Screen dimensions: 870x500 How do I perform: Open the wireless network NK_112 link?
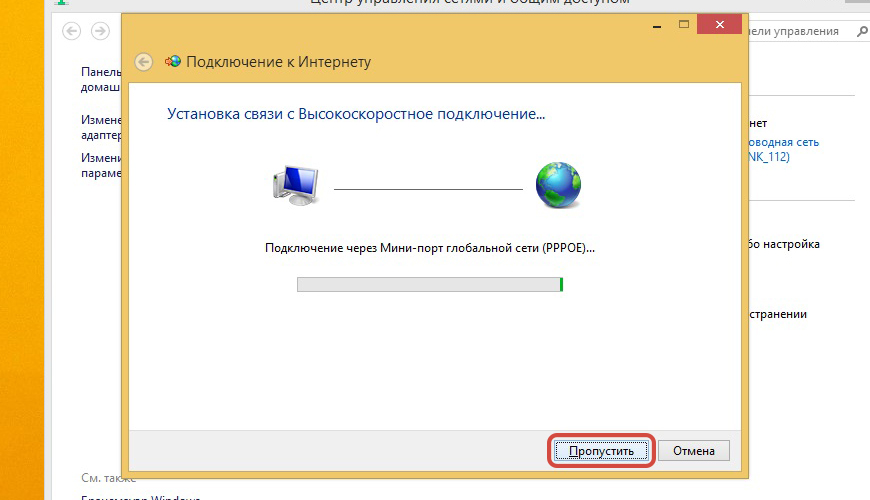click(x=783, y=149)
